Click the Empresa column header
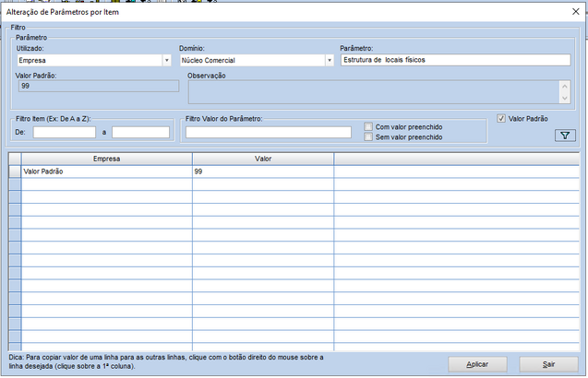Viewport: 588px width, 378px height. coord(106,159)
